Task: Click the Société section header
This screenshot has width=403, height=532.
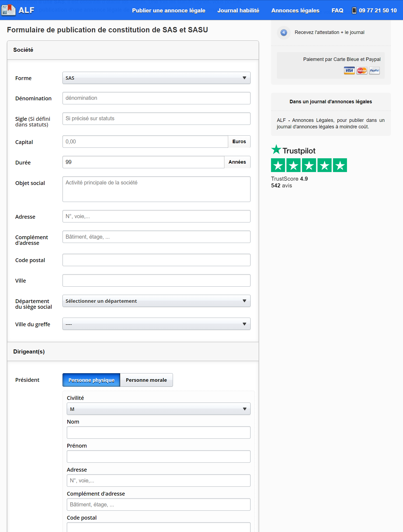Action: tap(133, 50)
